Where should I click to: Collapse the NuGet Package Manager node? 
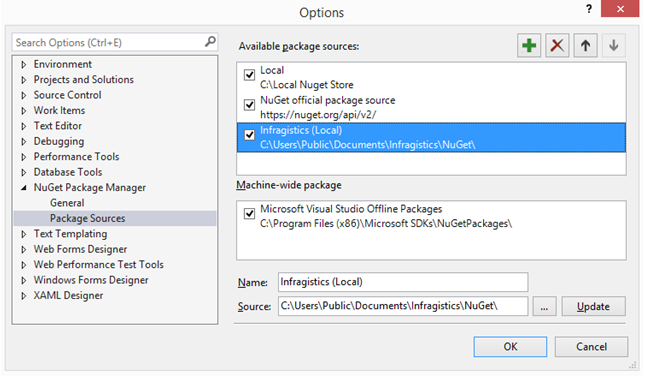click(23, 188)
